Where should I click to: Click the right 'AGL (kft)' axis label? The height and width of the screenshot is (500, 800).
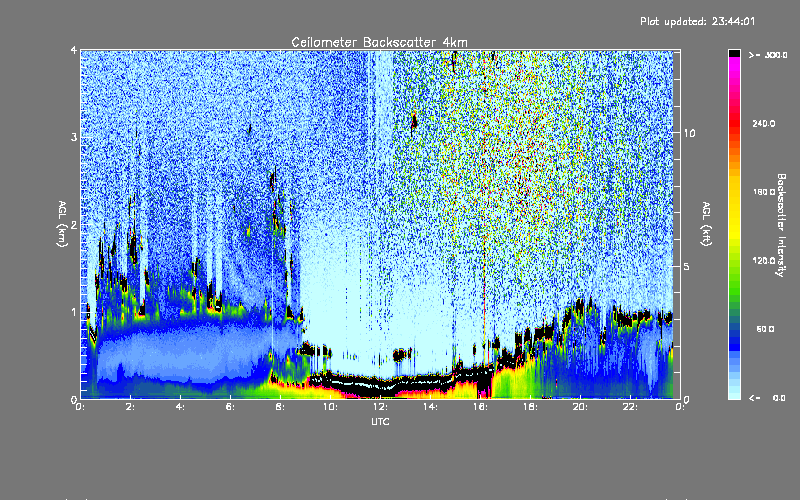pos(706,224)
